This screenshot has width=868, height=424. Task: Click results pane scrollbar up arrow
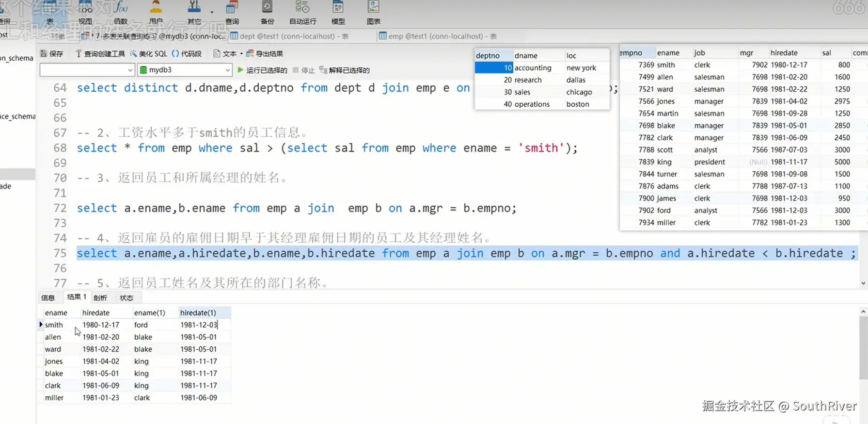coord(863,311)
